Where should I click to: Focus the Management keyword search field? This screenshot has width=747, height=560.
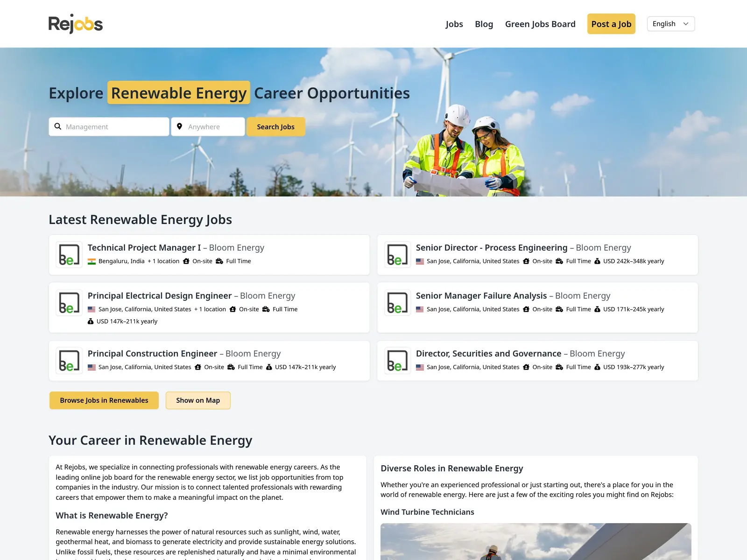pos(109,126)
